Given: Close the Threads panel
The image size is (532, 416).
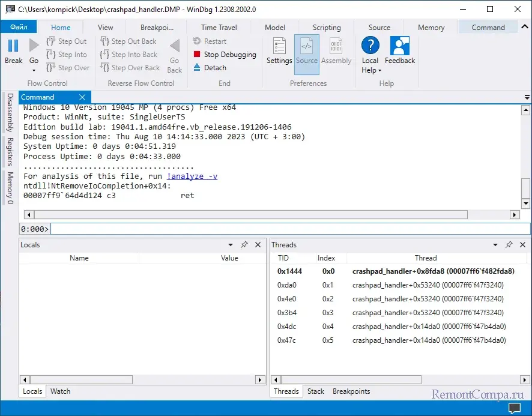Looking at the screenshot, I should click(522, 245).
